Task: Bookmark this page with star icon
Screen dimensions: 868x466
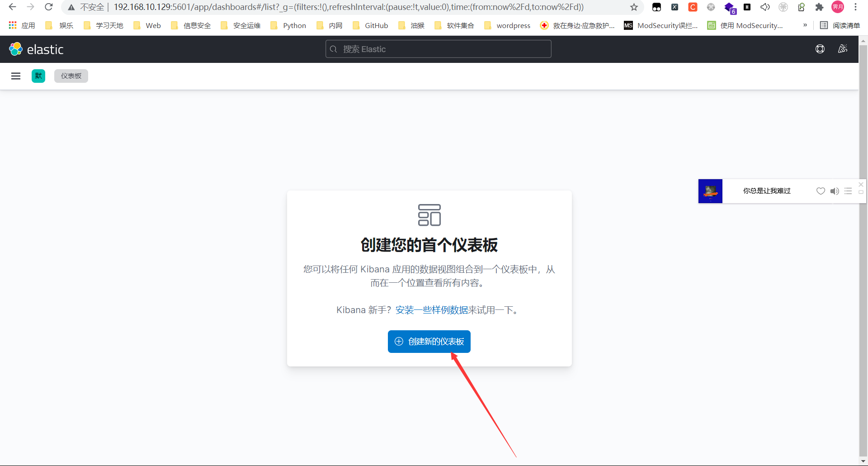Action: coord(634,7)
